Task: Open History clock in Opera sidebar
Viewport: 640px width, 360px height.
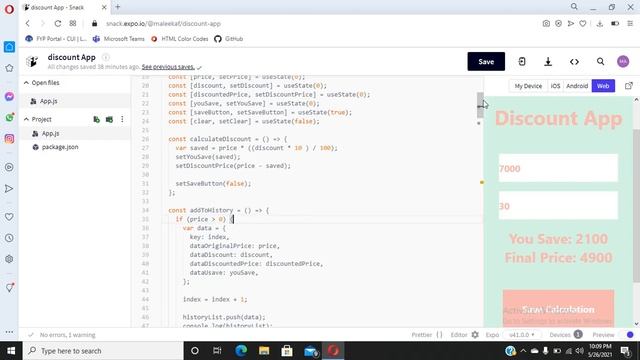Action: coord(9,238)
